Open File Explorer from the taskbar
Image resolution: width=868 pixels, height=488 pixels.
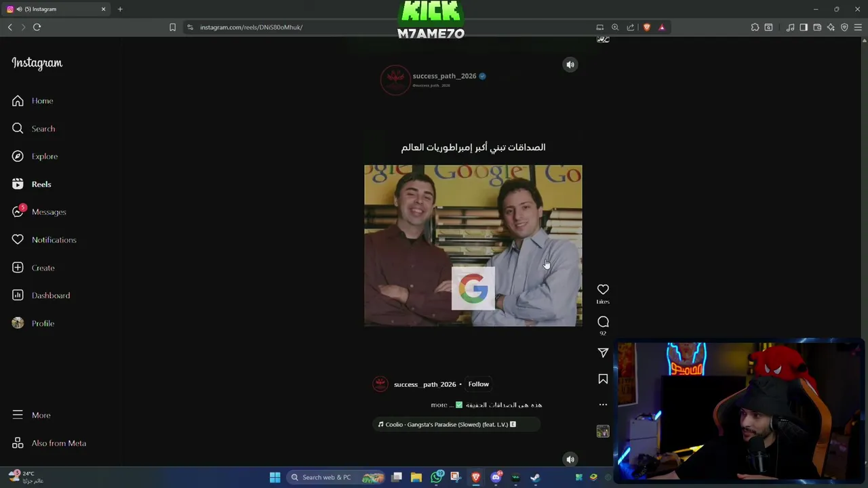pos(416,477)
